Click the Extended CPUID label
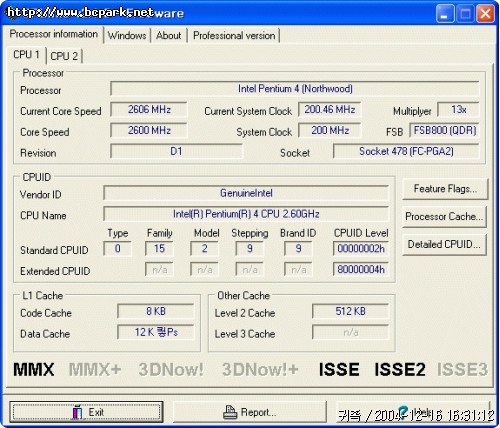The width and height of the screenshot is (500, 428). [55, 271]
